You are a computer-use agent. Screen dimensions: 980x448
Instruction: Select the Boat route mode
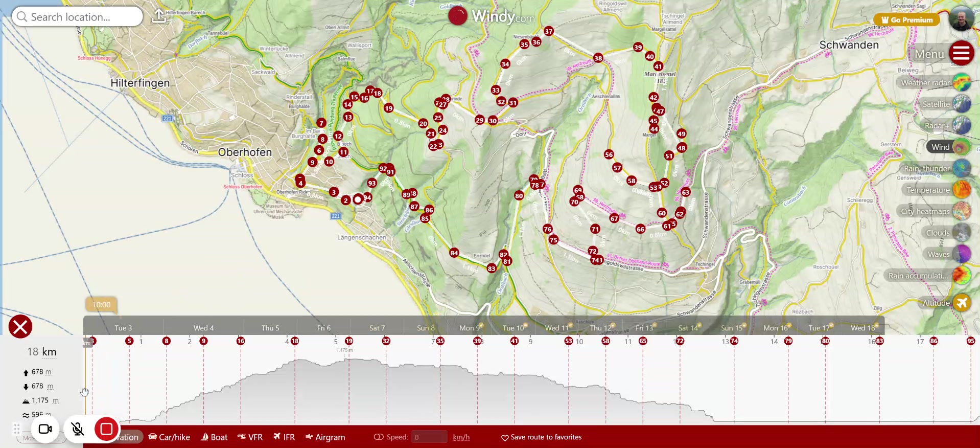pos(214,437)
